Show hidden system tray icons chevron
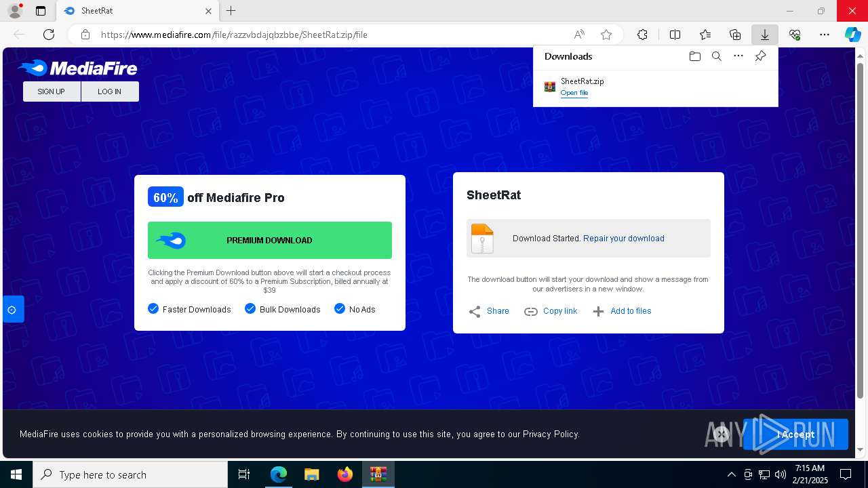 (731, 474)
